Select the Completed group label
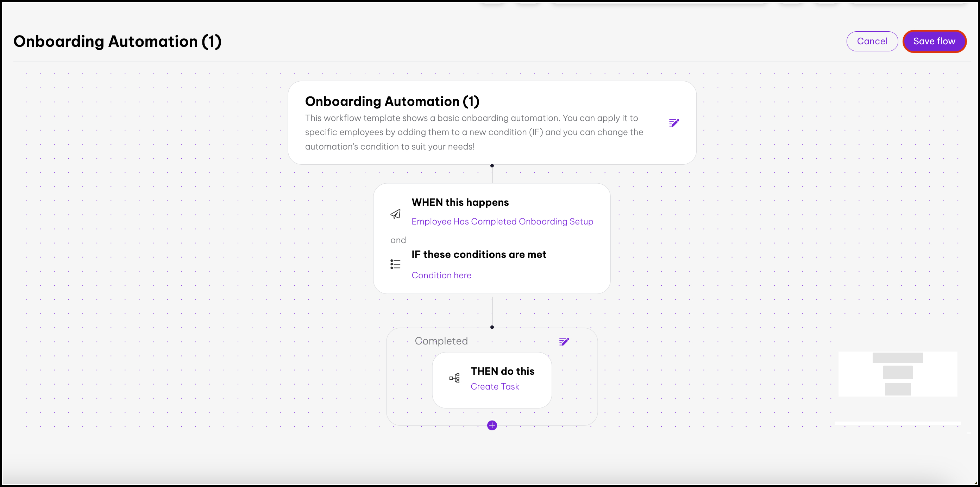Viewport: 980px width, 487px height. [x=441, y=341]
